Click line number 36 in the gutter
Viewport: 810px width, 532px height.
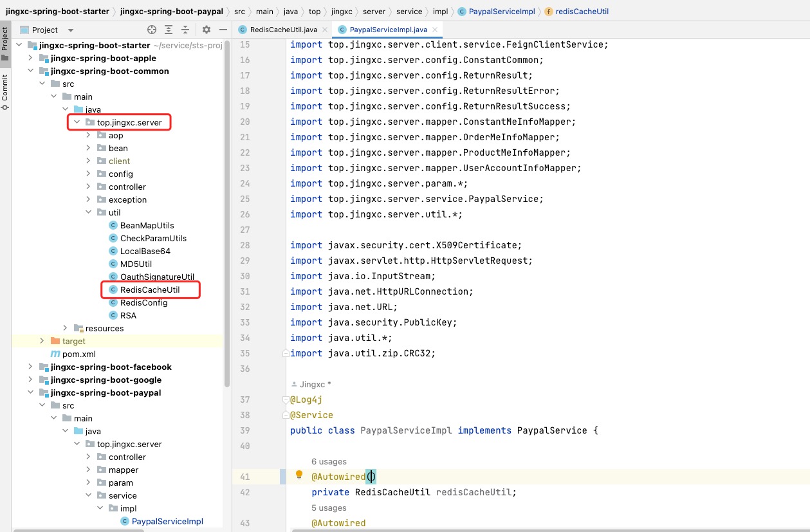[244, 369]
